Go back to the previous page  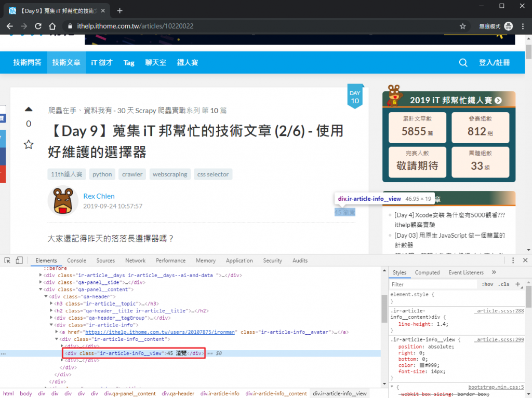pyautogui.click(x=10, y=26)
